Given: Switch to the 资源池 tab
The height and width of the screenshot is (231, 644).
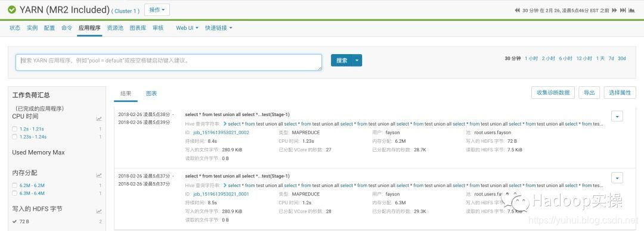Looking at the screenshot, I should (x=115, y=28).
